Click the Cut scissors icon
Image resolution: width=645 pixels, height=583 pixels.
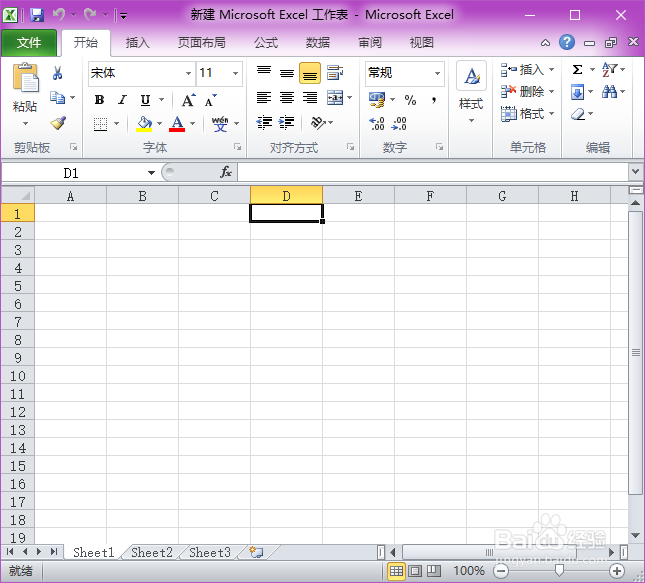(x=57, y=73)
